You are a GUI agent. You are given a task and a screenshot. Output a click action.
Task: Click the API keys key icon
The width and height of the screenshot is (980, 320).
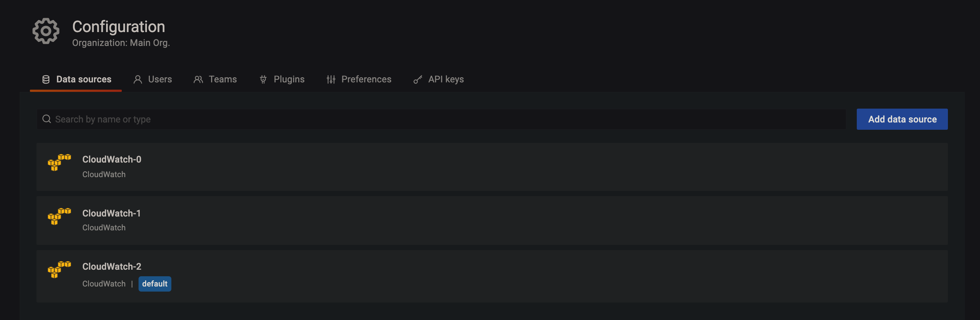tap(418, 79)
